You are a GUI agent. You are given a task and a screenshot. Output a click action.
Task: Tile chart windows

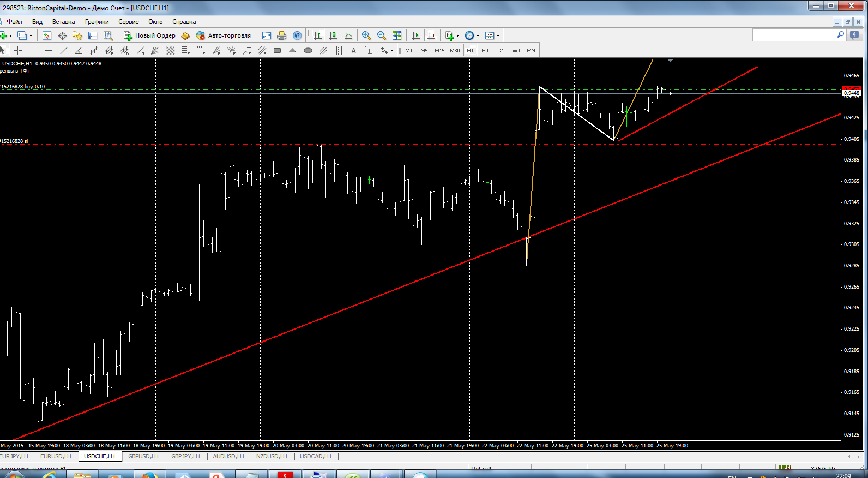point(397,35)
